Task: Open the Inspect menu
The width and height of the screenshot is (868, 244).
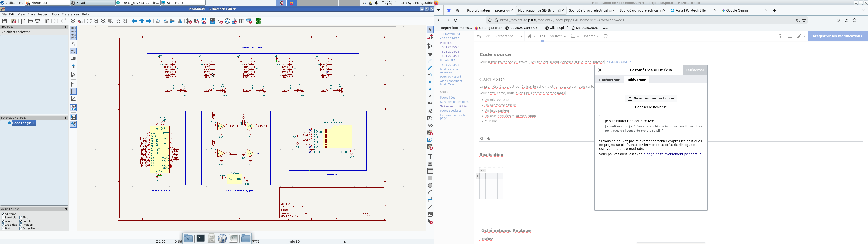Action: coord(43,14)
